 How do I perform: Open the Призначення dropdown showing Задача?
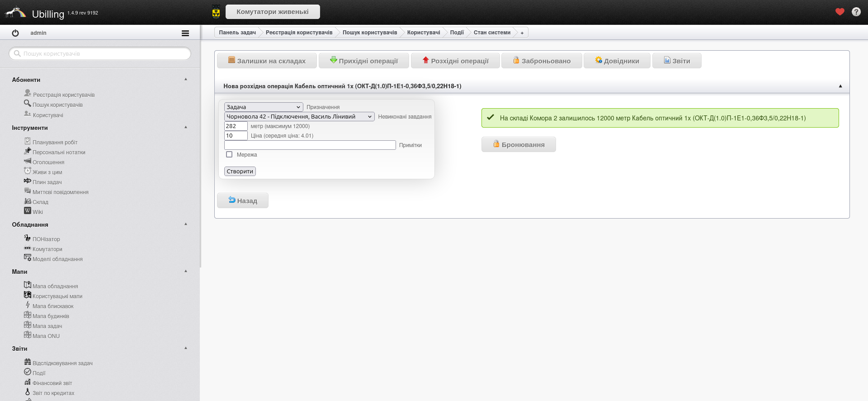tap(263, 107)
